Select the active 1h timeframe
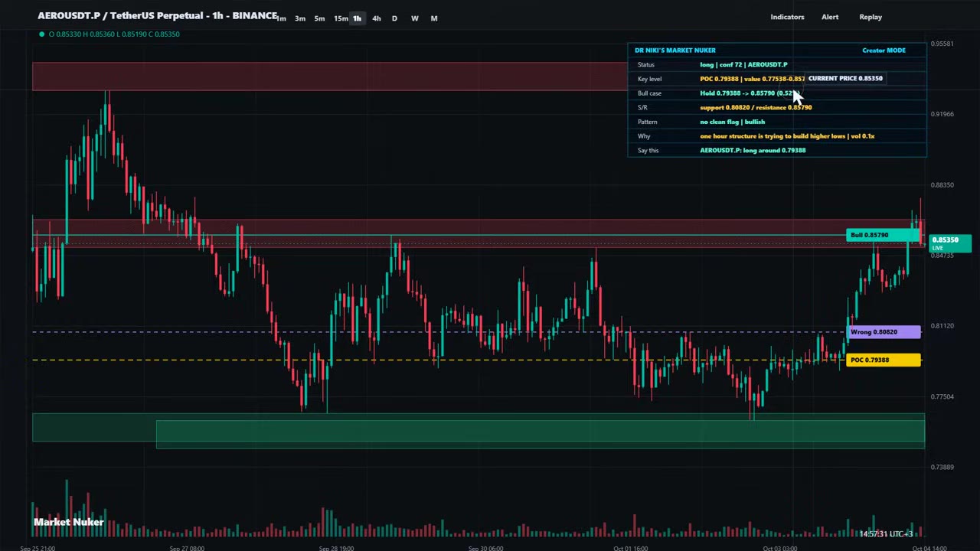The image size is (980, 551). [x=357, y=18]
